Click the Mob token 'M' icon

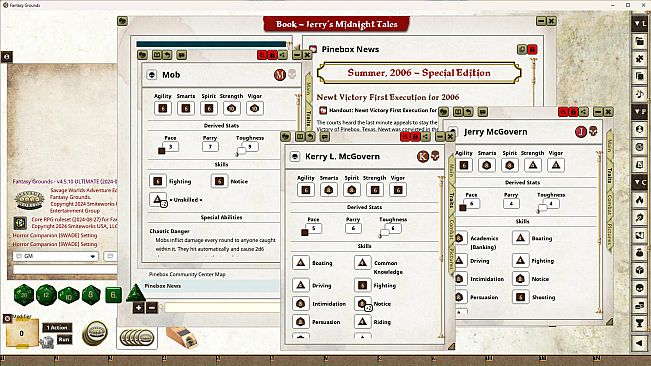280,75
